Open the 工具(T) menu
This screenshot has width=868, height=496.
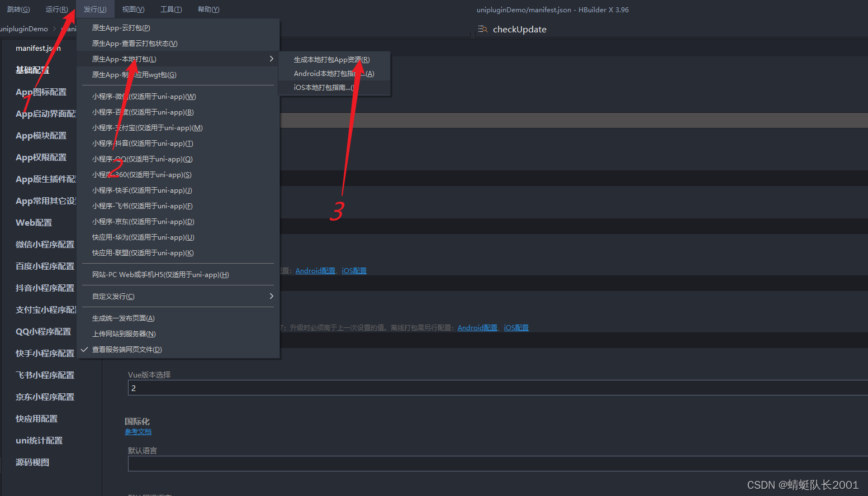click(171, 9)
